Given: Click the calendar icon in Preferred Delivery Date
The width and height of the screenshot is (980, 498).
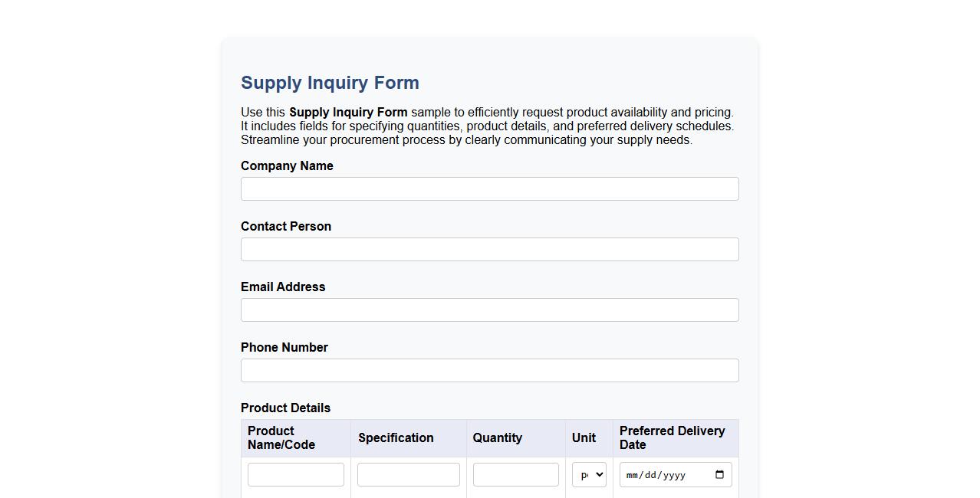Looking at the screenshot, I should pos(719,474).
